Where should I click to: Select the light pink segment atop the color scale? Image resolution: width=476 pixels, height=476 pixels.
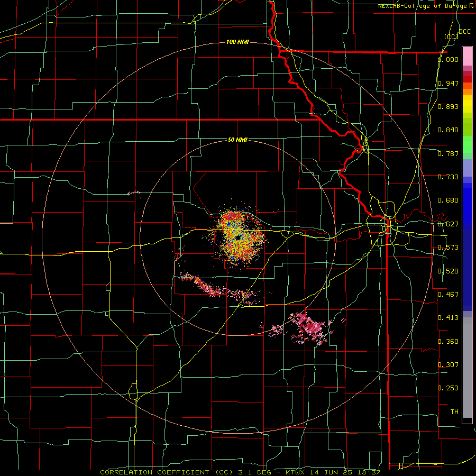click(467, 56)
